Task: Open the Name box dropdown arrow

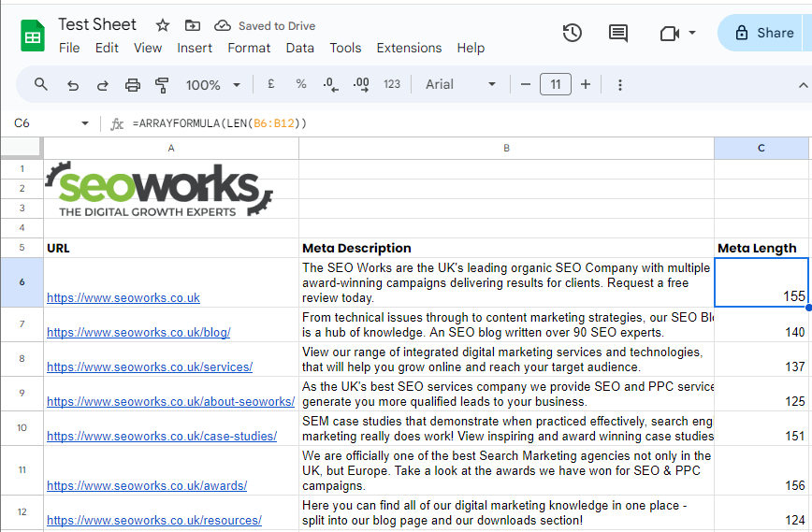Action: pyautogui.click(x=85, y=123)
